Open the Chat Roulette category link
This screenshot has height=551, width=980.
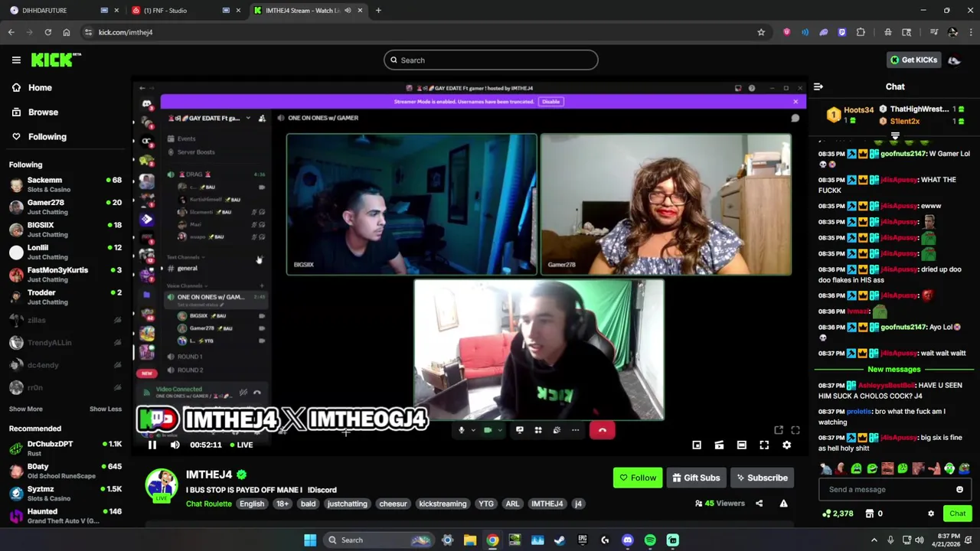[208, 504]
